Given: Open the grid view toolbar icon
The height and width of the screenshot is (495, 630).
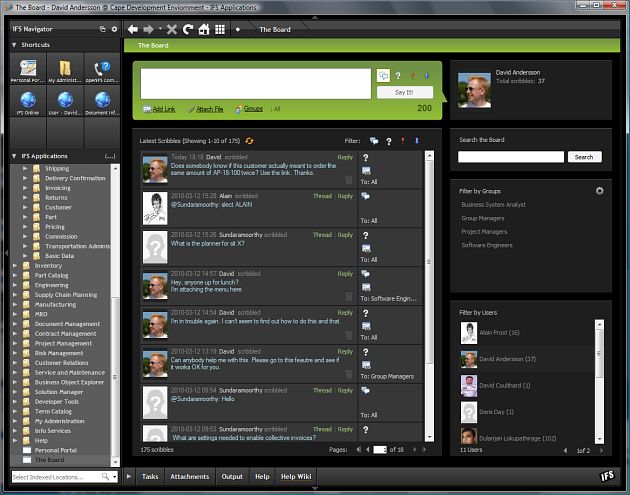Looking at the screenshot, I should pos(220,29).
